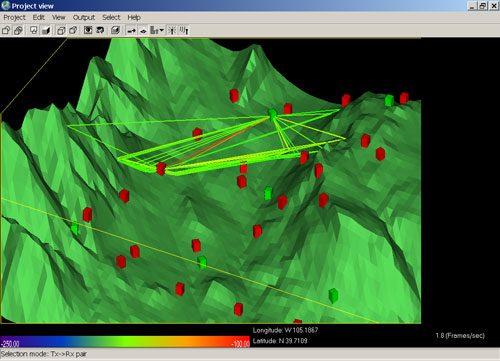Click the antenna-shaped last toolbar icon
The width and height of the screenshot is (500, 361).
point(184,31)
